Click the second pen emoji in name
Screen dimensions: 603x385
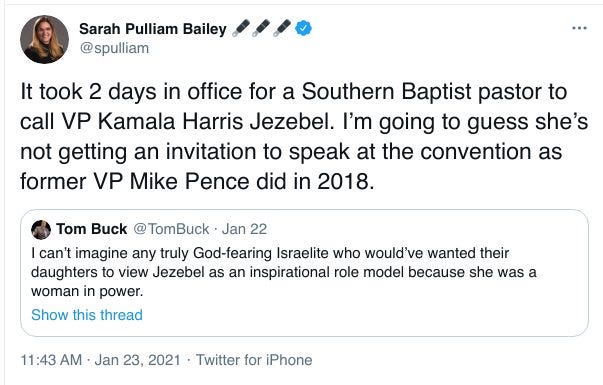tap(262, 28)
